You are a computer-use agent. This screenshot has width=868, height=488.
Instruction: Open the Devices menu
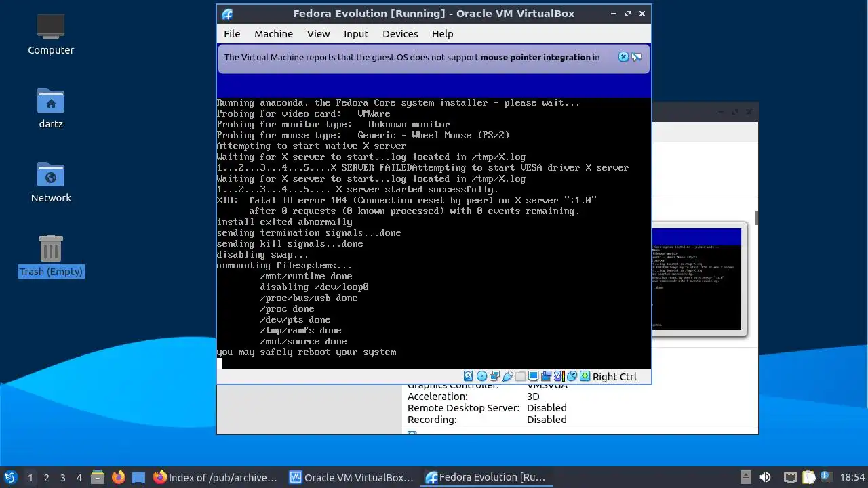(400, 34)
